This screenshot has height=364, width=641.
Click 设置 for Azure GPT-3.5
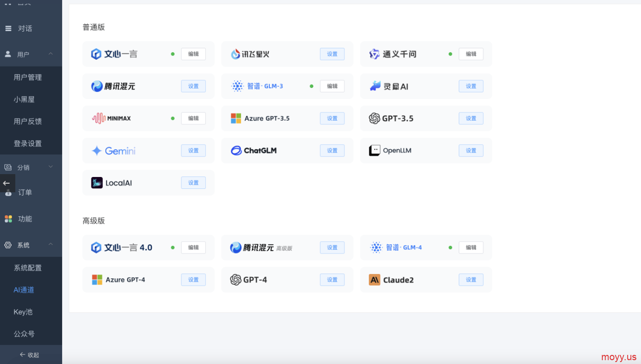[x=332, y=118]
